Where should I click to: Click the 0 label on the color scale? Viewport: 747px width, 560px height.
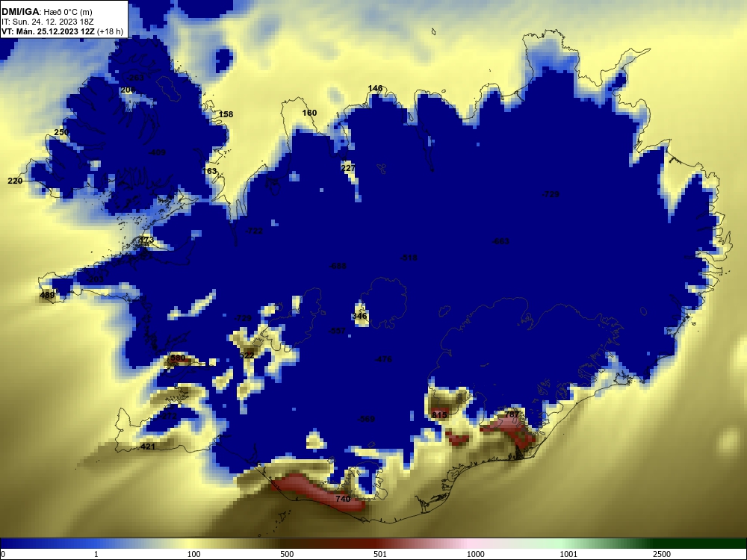point(3,554)
